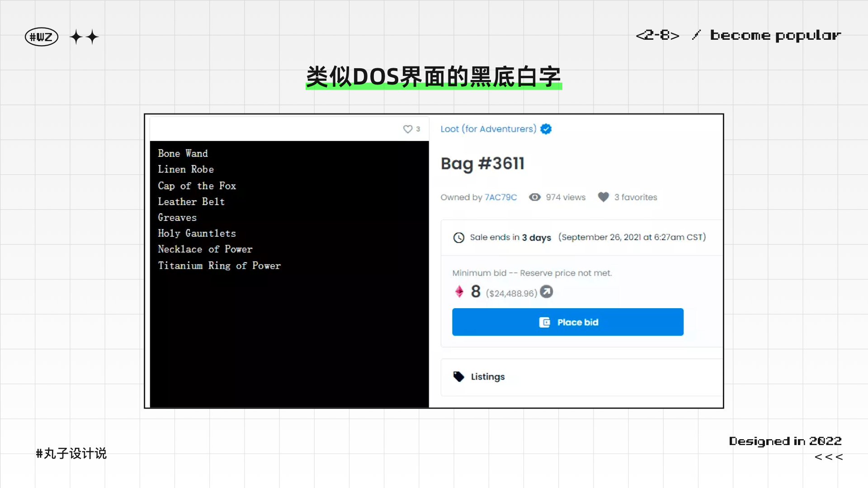Click the Ethereum diamond price icon
Screen dimensions: 868x488
click(459, 292)
